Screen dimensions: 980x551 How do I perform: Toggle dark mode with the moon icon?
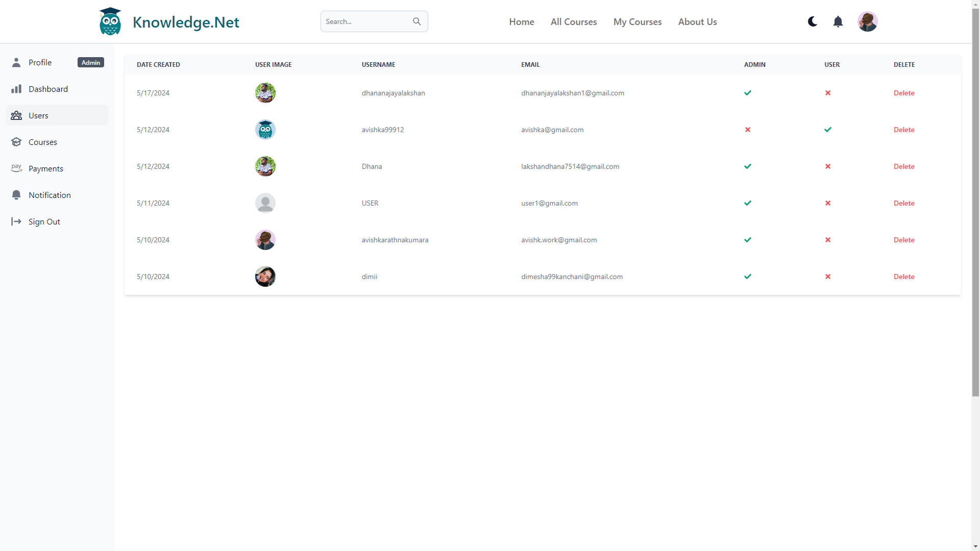[x=812, y=21]
